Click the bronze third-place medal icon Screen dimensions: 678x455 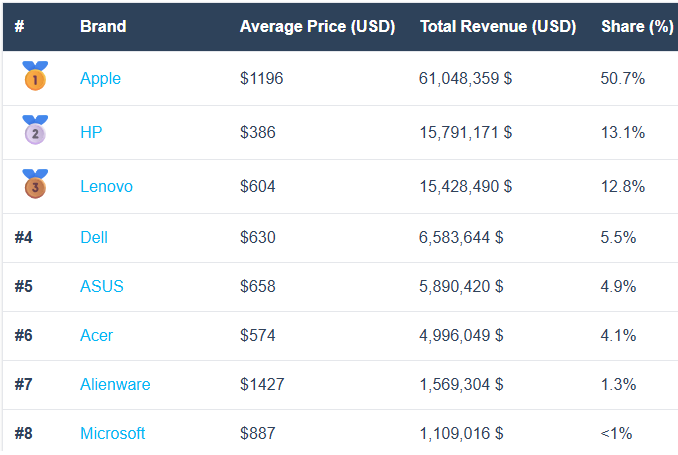pyautogui.click(x=35, y=184)
